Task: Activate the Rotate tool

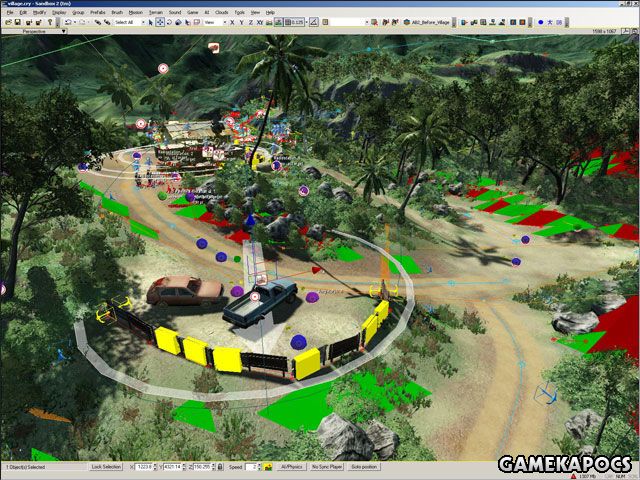Action: pos(169,22)
